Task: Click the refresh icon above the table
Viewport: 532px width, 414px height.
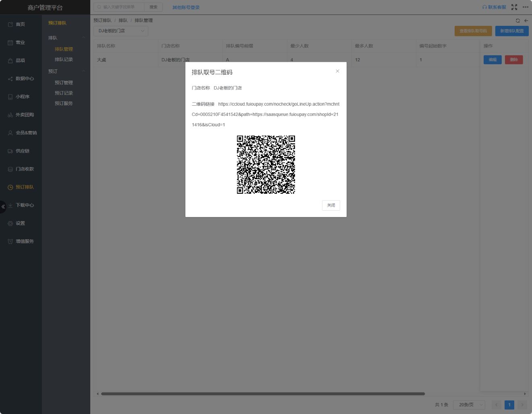Action: pos(518,21)
